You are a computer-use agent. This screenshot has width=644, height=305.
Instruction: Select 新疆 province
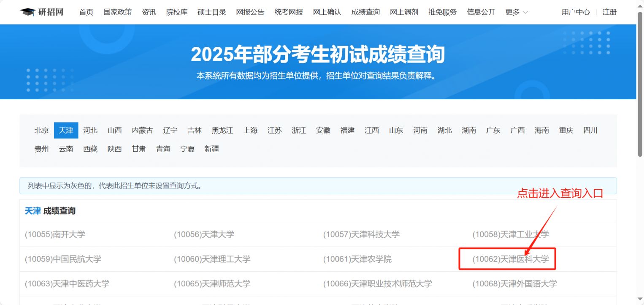(212, 149)
